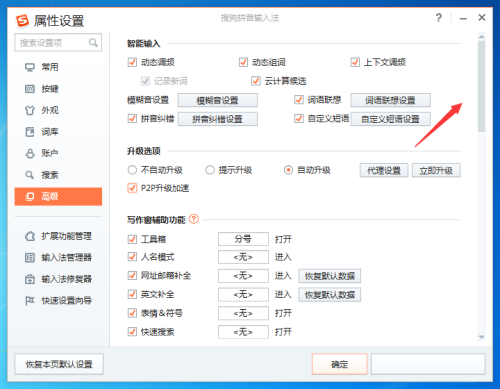Viewport: 500px width, 389px height.
Task: Toggle the 动态调频 checkbox
Action: (x=132, y=62)
